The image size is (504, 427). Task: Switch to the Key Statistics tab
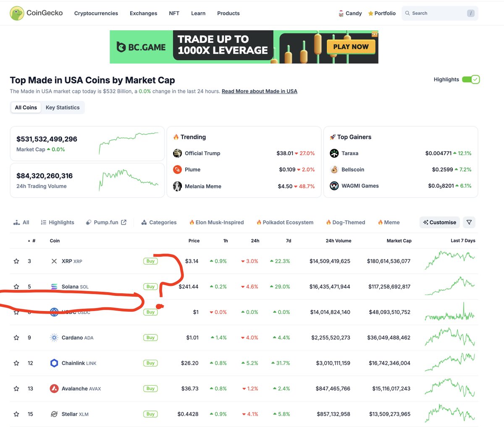pos(63,108)
